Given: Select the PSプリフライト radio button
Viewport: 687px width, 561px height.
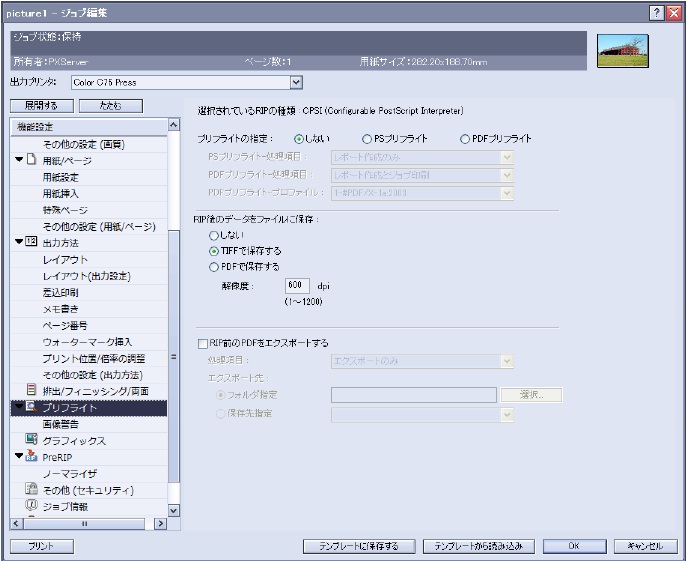Looking at the screenshot, I should pyautogui.click(x=367, y=139).
